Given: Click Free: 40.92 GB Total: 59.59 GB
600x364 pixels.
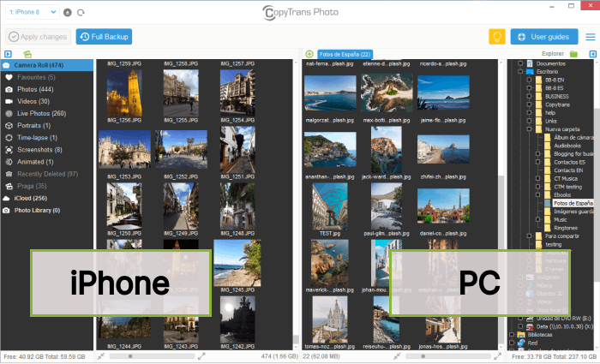Looking at the screenshot, I should [45, 357].
